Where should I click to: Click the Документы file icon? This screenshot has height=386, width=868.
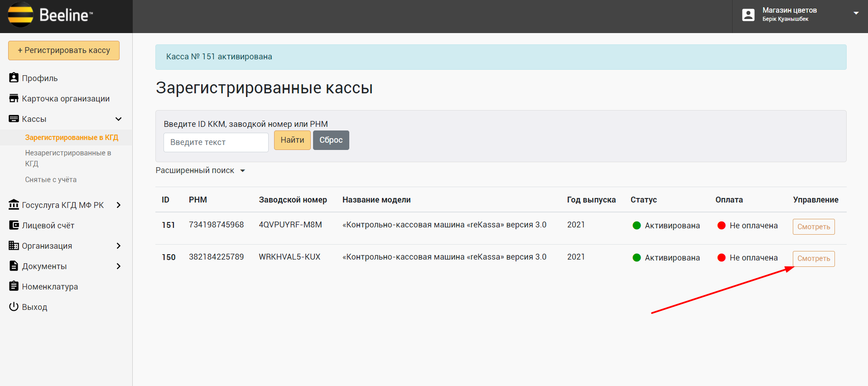point(14,266)
